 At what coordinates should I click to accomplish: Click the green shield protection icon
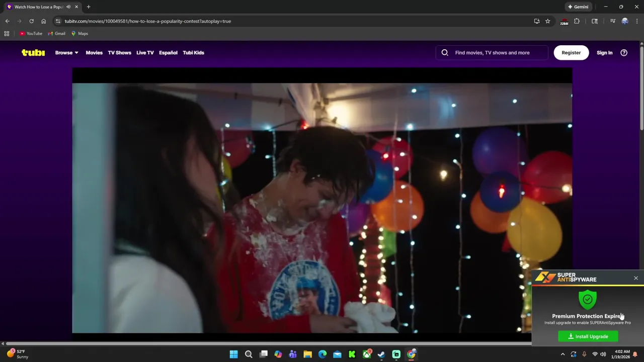[x=588, y=299]
